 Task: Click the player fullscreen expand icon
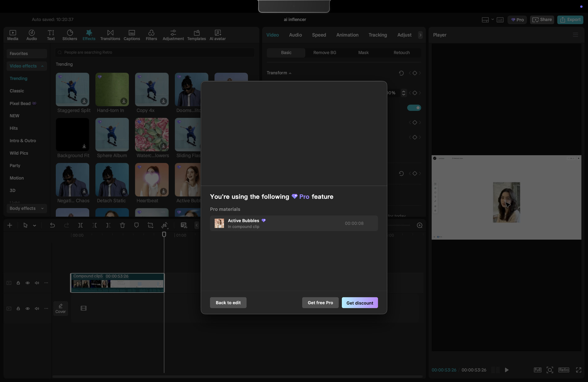coord(579,370)
